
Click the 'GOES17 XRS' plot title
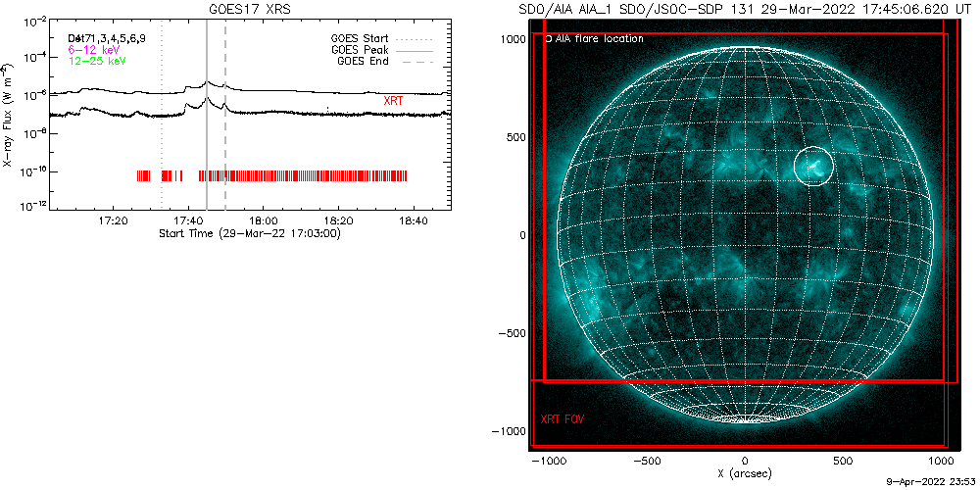pos(252,8)
